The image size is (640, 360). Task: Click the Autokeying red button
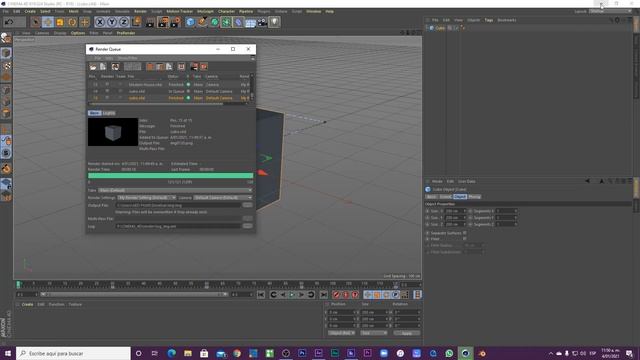click(x=345, y=295)
